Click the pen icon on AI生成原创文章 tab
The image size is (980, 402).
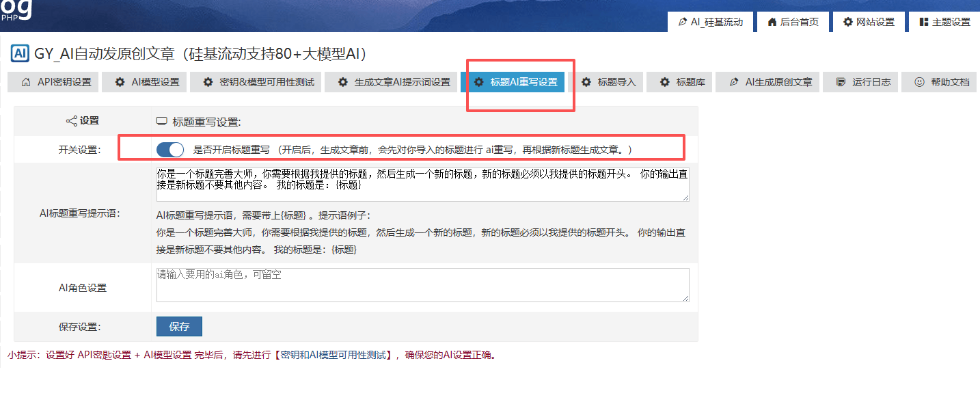coord(734,82)
